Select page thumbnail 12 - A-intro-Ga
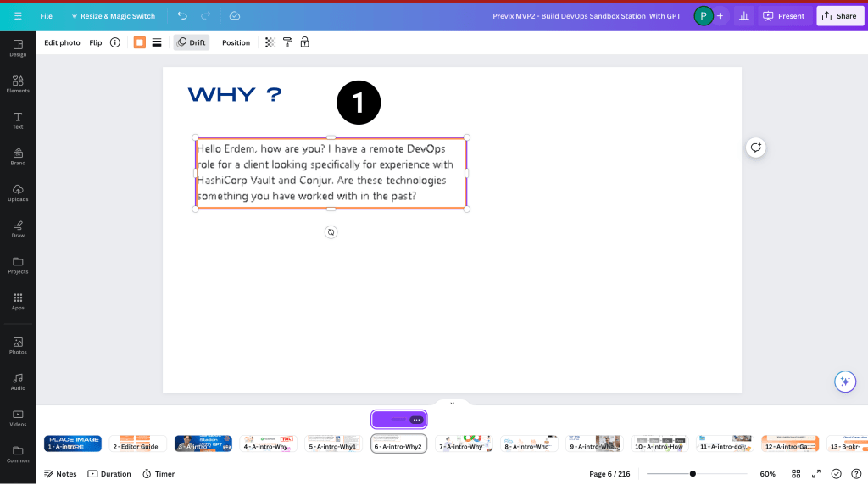This screenshot has height=485, width=868. point(790,443)
